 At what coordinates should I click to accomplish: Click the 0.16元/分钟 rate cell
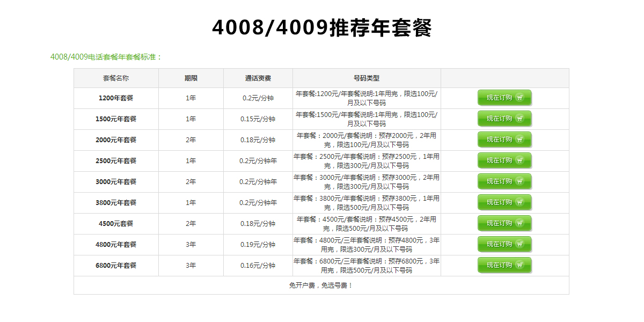click(258, 266)
